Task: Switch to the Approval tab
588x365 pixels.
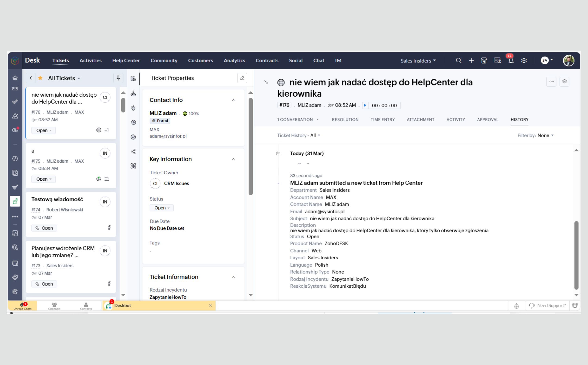Action: 488,120
